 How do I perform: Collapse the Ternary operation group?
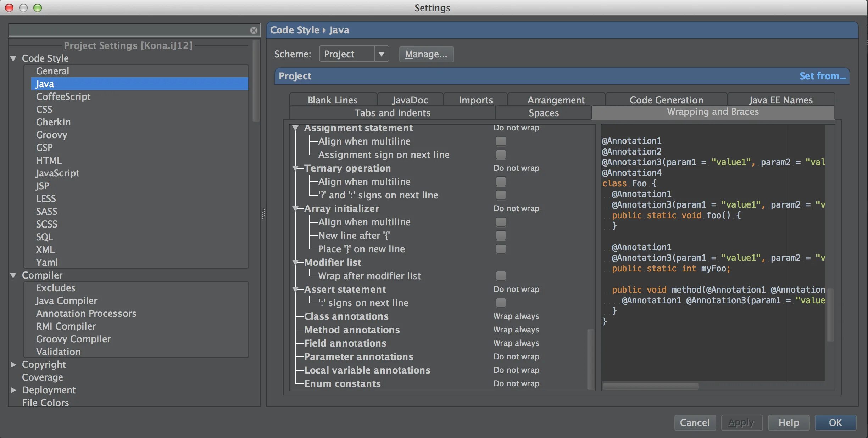[x=295, y=168]
